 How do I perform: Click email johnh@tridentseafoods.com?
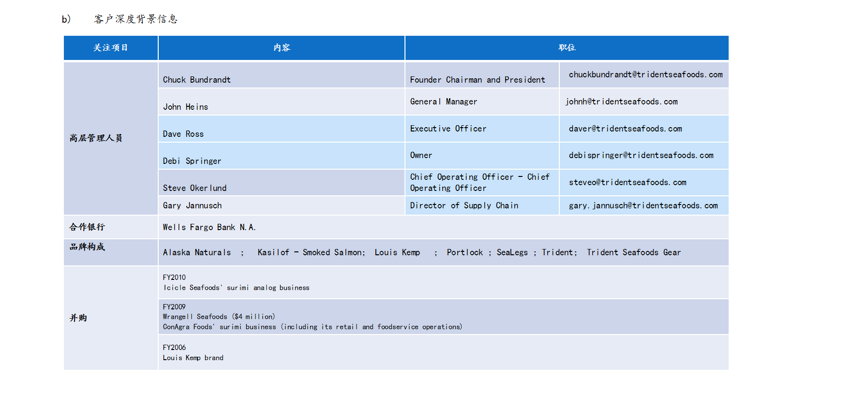click(x=621, y=102)
